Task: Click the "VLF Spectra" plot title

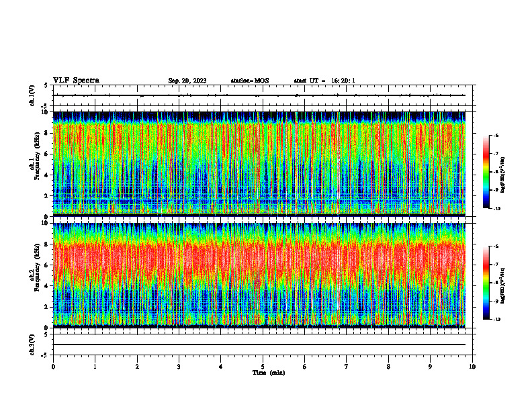Action: pos(76,81)
